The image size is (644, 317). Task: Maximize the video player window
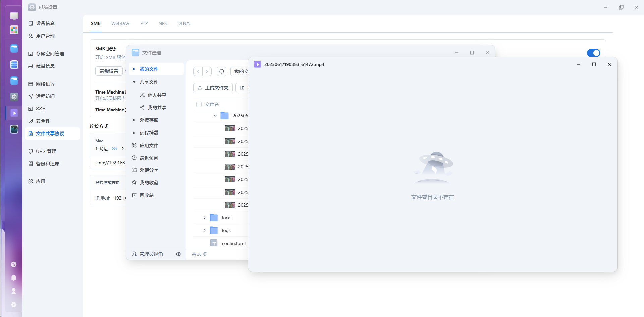(594, 64)
